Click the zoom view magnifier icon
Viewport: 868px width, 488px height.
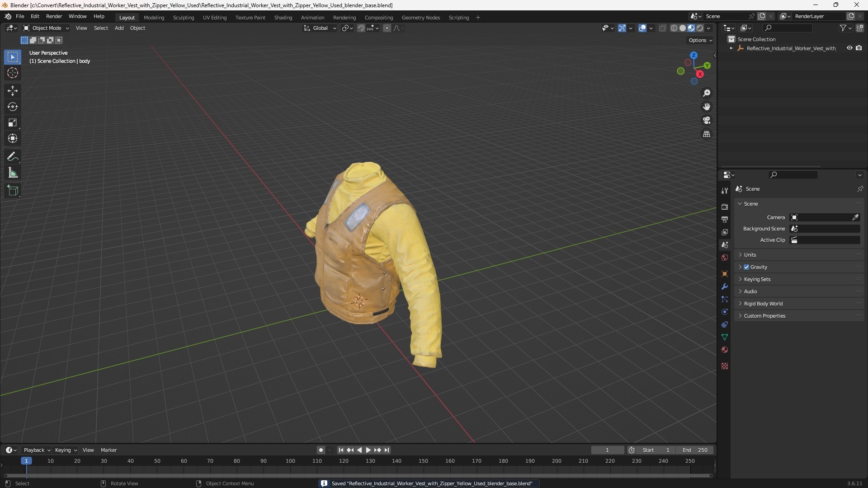[x=707, y=93]
